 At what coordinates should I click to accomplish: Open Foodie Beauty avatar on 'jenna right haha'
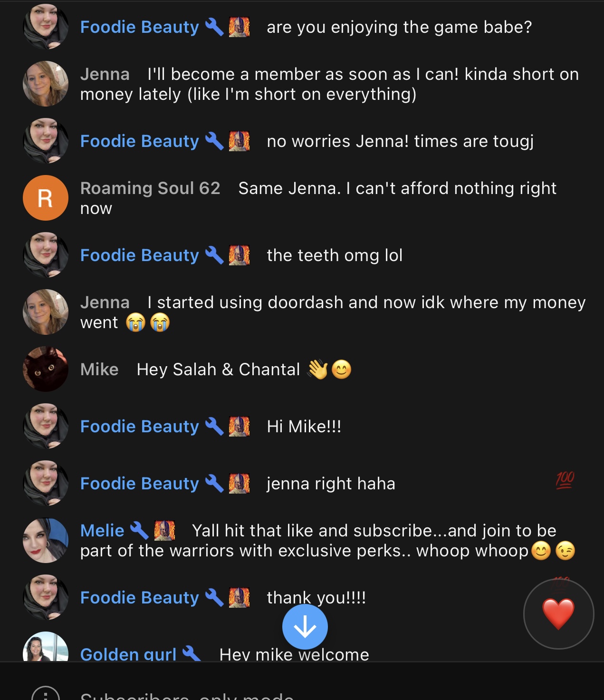[46, 483]
